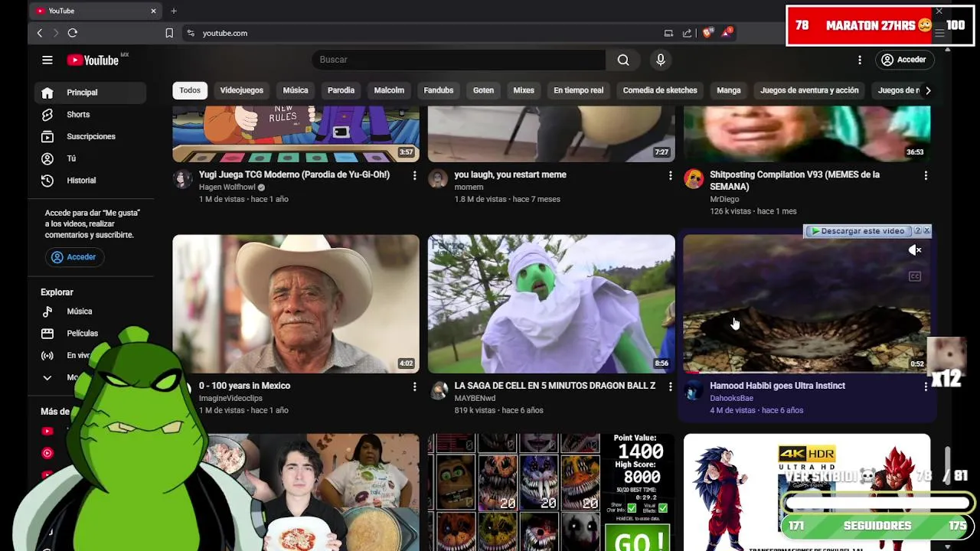Screen dimensions: 980x551
Task: Select the Manga filter chip
Action: [x=729, y=90]
